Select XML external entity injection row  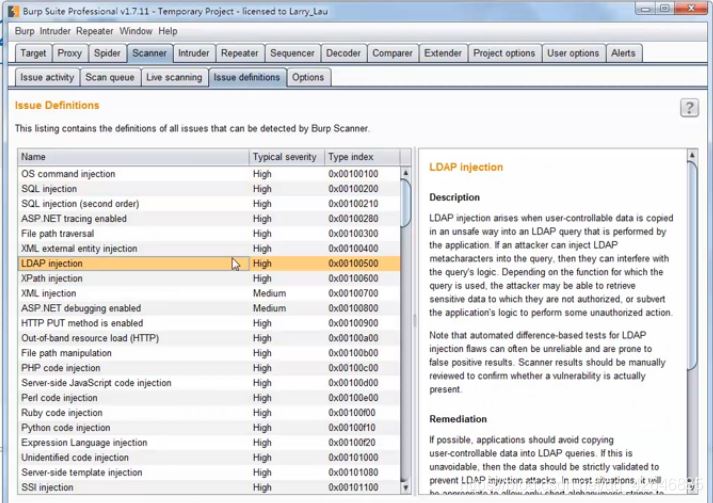point(79,249)
